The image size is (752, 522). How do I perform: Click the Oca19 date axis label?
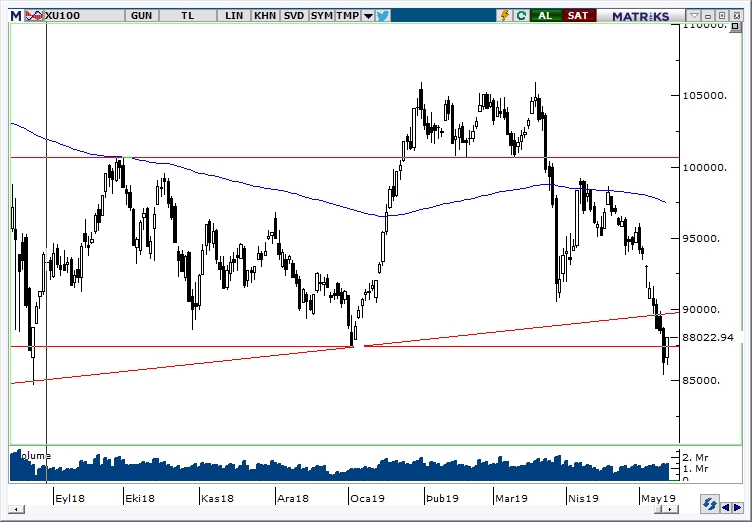(x=368, y=498)
